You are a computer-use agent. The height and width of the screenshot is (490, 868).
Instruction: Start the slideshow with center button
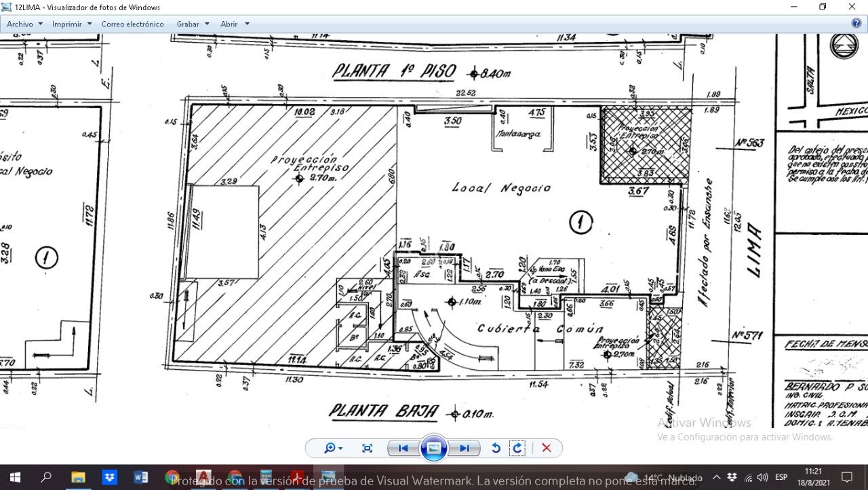pos(434,448)
